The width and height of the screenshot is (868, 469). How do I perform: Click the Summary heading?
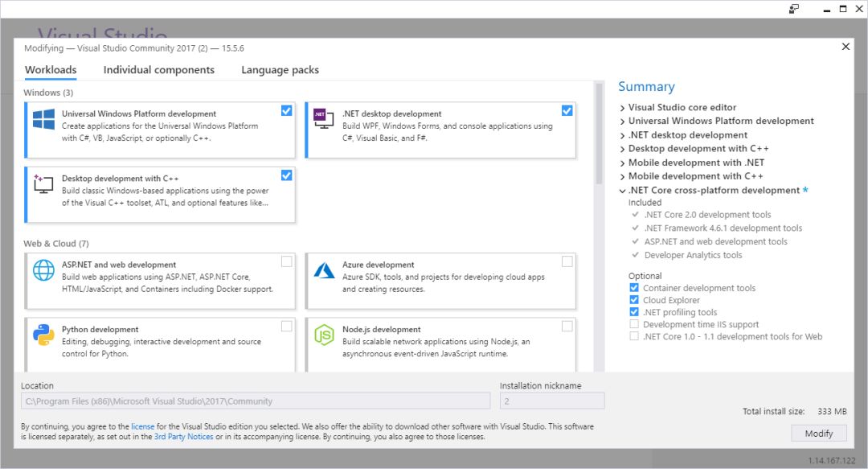tap(646, 87)
